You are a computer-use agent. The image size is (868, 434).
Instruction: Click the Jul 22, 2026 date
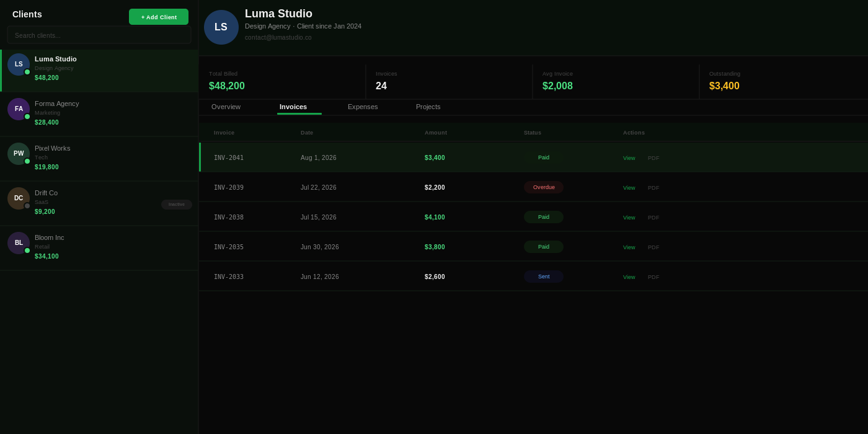click(319, 188)
